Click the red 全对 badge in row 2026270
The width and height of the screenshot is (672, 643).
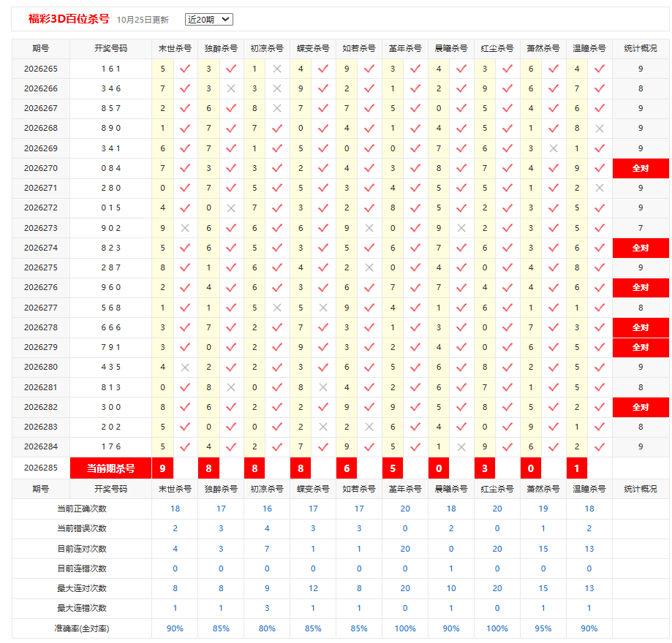click(x=641, y=168)
